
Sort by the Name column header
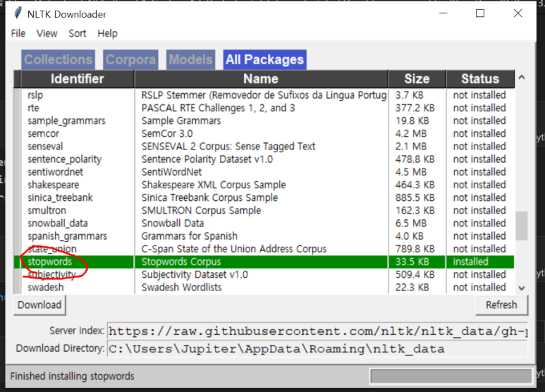[261, 79]
